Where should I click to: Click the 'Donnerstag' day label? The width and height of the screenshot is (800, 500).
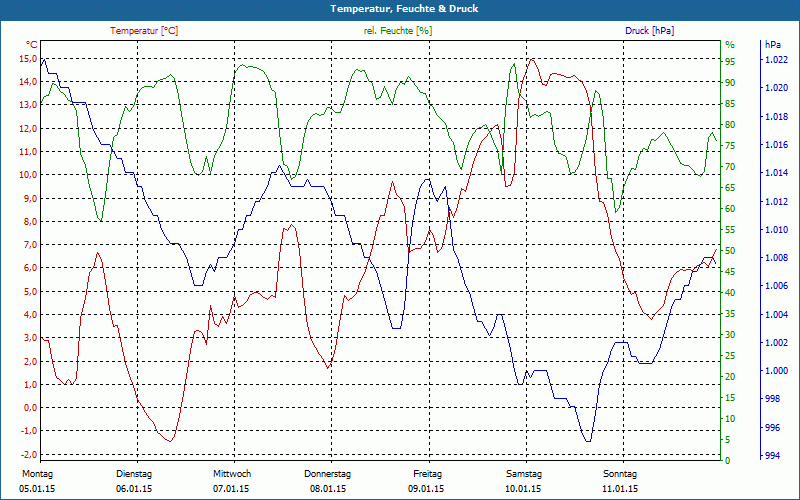[x=328, y=474]
